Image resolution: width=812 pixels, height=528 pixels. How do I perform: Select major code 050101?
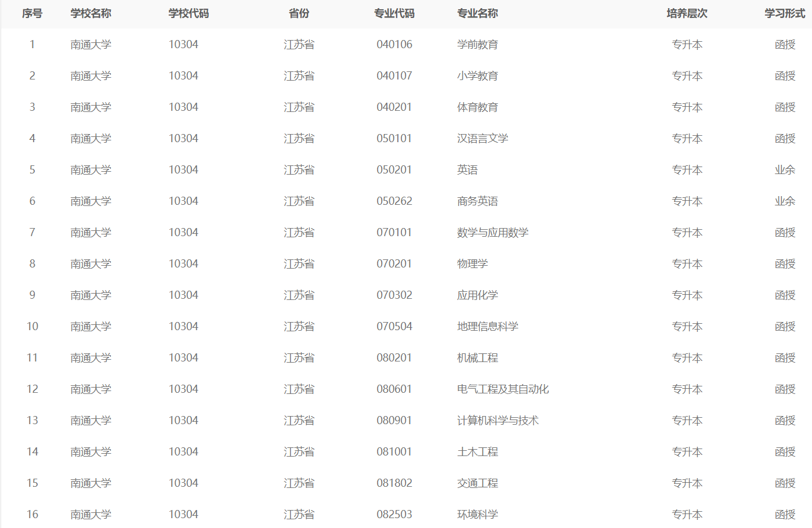tap(394, 139)
